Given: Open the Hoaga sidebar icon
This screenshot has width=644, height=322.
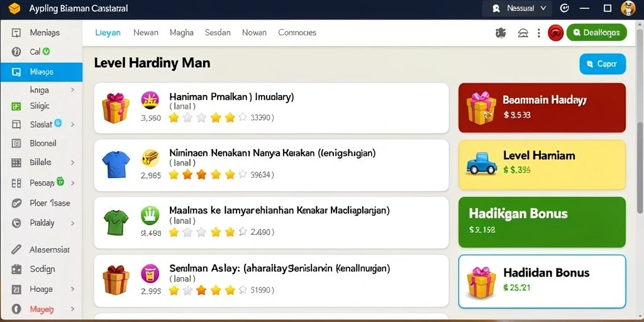Looking at the screenshot, I should click(16, 289).
